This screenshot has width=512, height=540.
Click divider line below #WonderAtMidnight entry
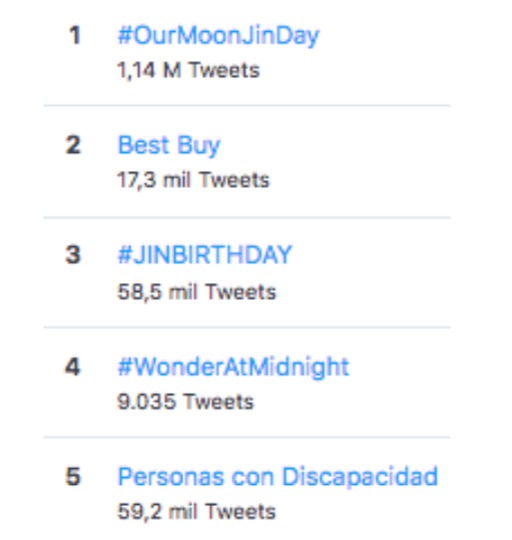(x=247, y=437)
